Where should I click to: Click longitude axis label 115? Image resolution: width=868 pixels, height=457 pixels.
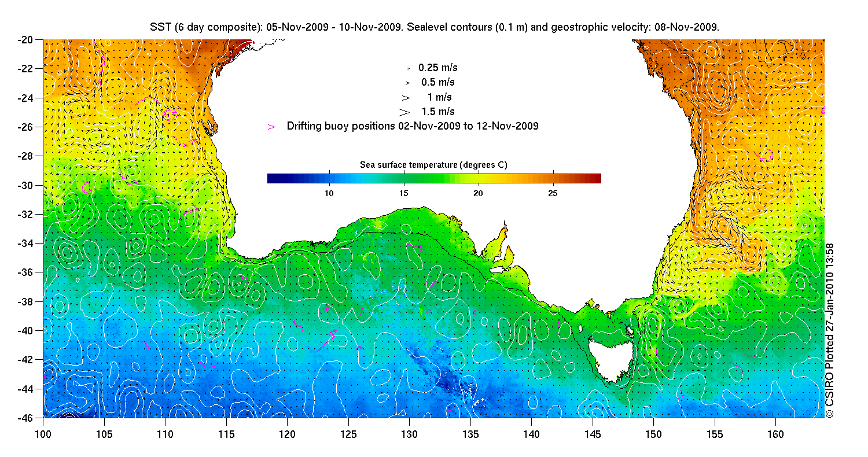pyautogui.click(x=226, y=434)
